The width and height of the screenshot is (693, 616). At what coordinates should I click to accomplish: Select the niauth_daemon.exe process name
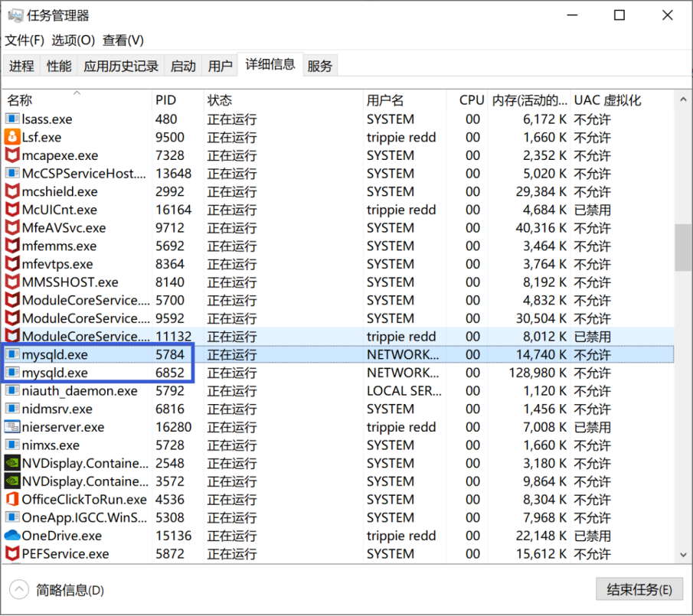(80, 391)
